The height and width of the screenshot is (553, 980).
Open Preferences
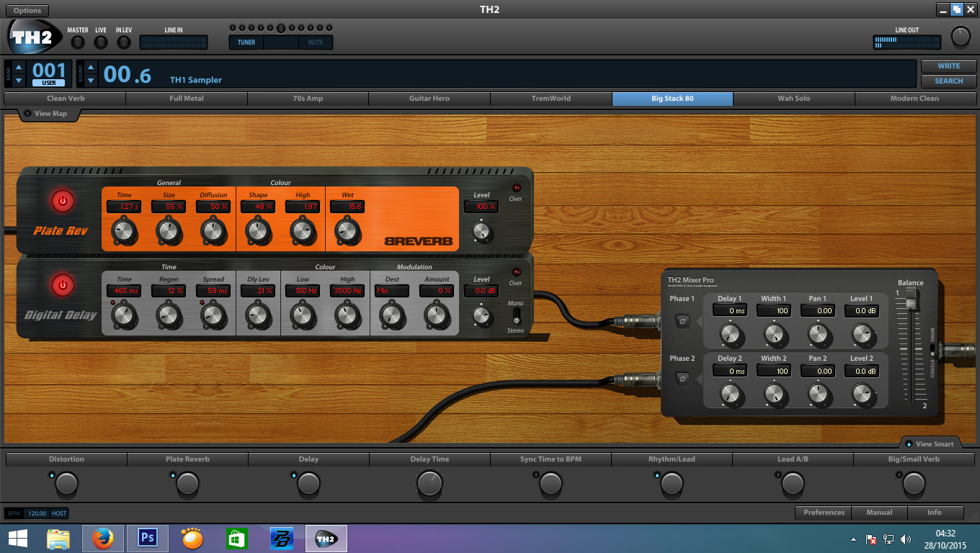(824, 513)
